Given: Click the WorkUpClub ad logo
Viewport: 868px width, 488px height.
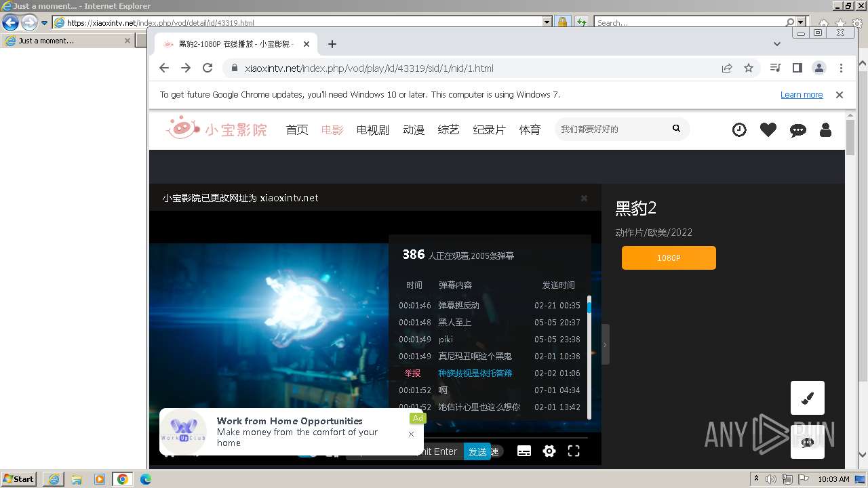Looking at the screenshot, I should (183, 432).
